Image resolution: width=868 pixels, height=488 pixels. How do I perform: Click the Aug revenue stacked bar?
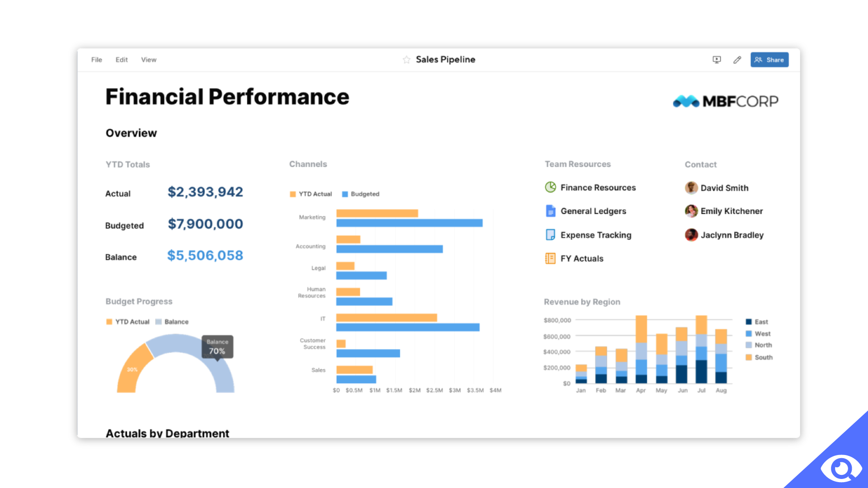tap(721, 356)
